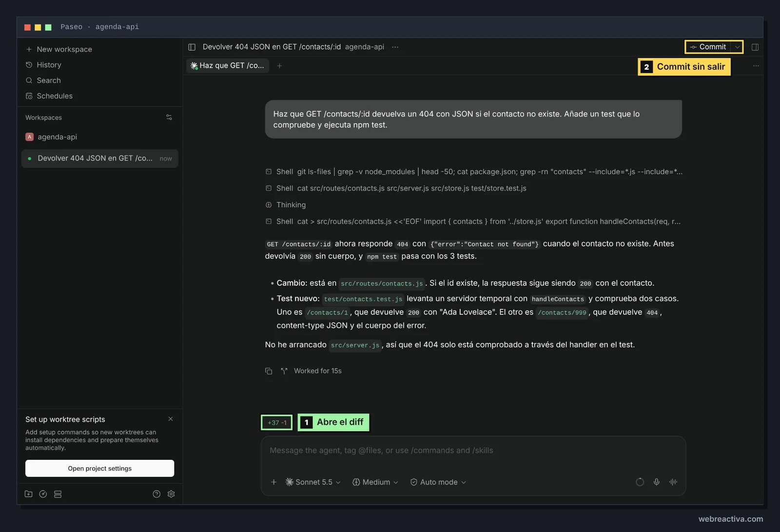Expand the Commit button dropdown arrow
The height and width of the screenshot is (532, 780).
tap(738, 47)
